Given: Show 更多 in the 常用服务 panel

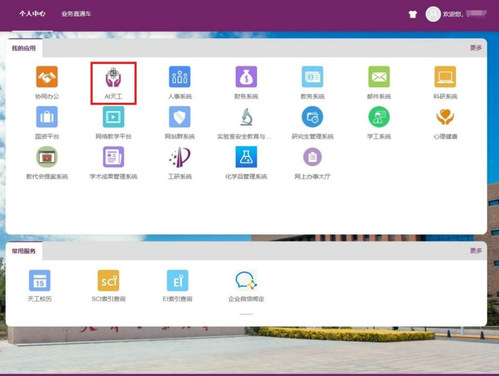Looking at the screenshot, I should (x=476, y=251).
